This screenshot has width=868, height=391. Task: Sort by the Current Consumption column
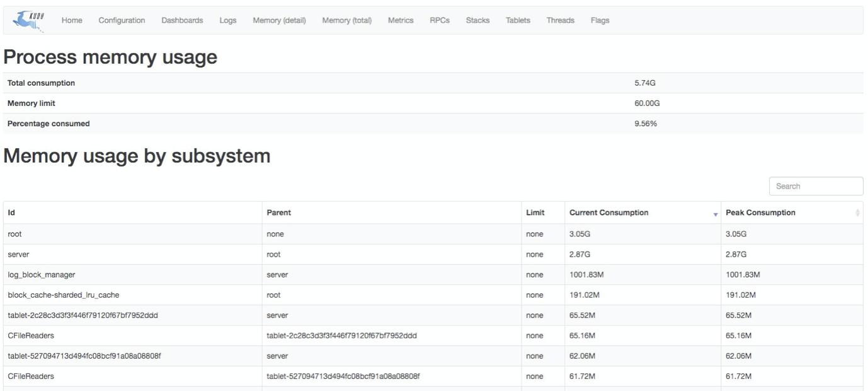click(642, 213)
